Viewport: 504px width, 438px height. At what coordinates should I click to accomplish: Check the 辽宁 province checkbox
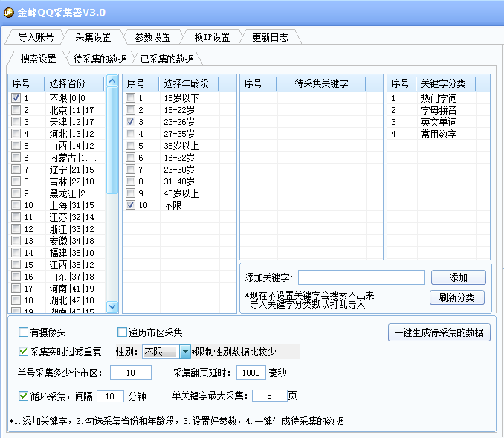16,169
